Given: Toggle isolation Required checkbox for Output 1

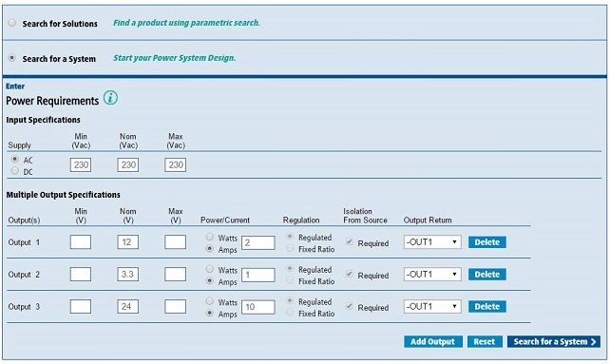Looking at the screenshot, I should pos(350,242).
